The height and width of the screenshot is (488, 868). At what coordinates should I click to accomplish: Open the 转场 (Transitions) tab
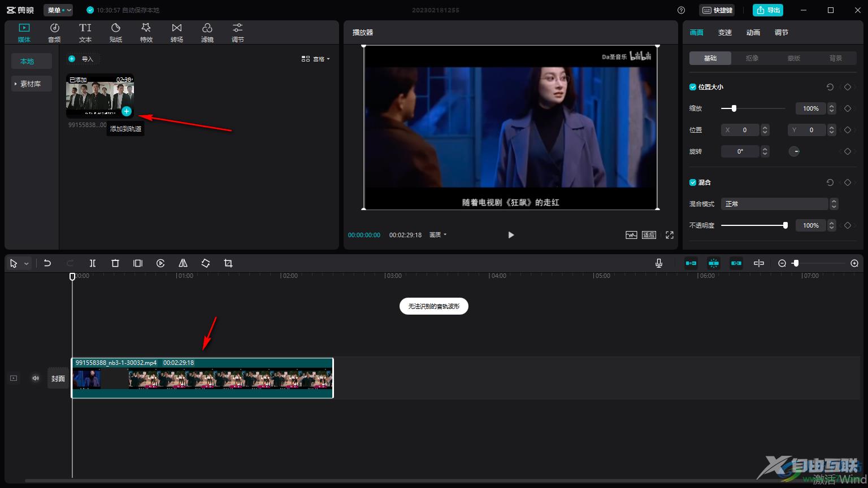coord(176,33)
